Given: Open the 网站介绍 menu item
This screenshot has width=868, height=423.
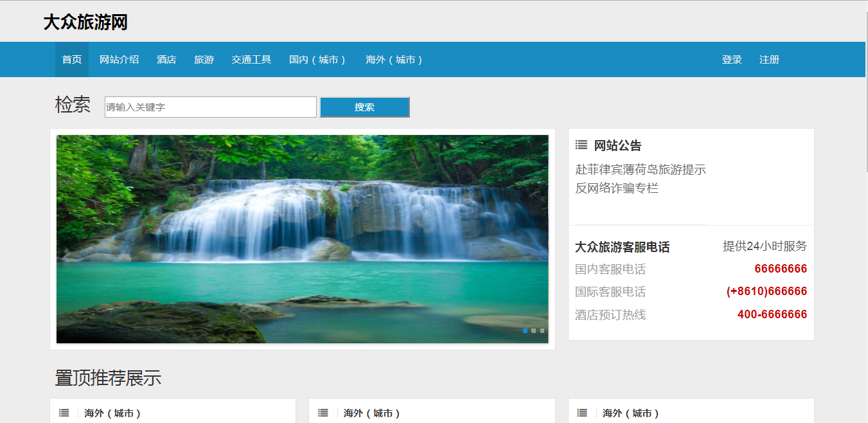Looking at the screenshot, I should coord(119,60).
